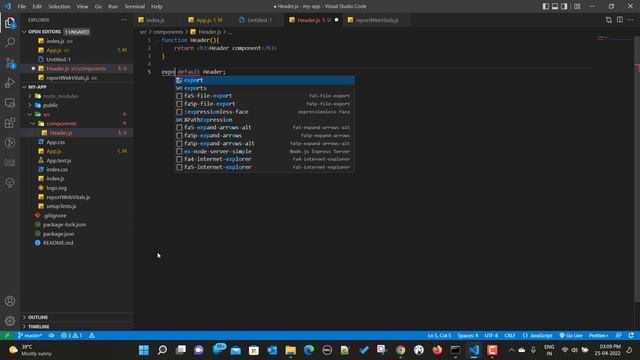Image resolution: width=640 pixels, height=360 pixels.
Task: Click the weather widget on taskbar
Action: [31, 350]
